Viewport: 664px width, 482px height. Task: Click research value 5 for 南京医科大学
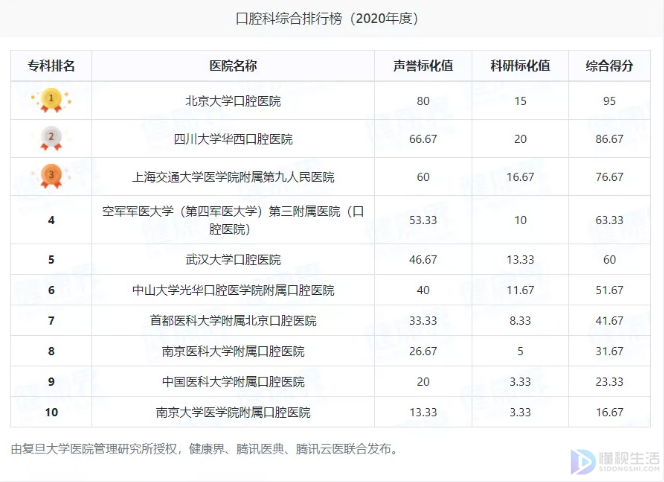520,351
